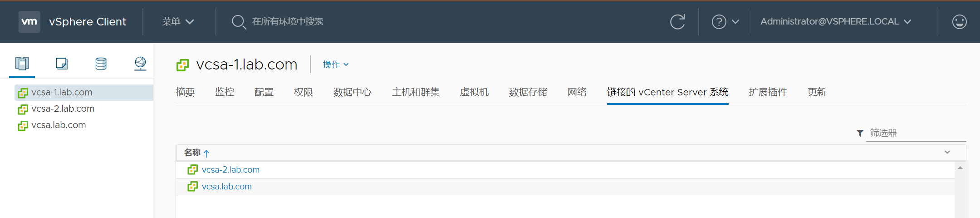Open Administrator@VSPHERE.LOCAL user menu
Viewport: 980px width, 218px height.
pyautogui.click(x=836, y=21)
